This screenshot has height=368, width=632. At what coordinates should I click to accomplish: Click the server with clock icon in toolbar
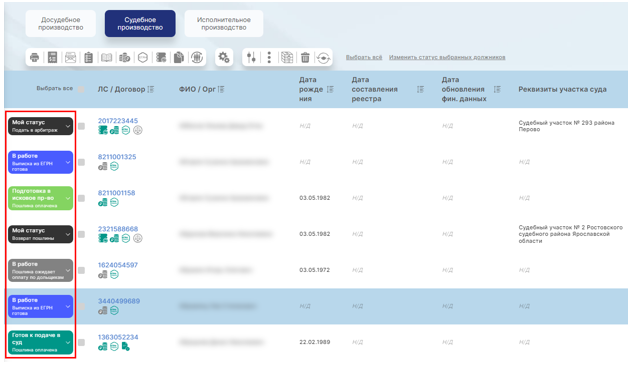point(161,58)
